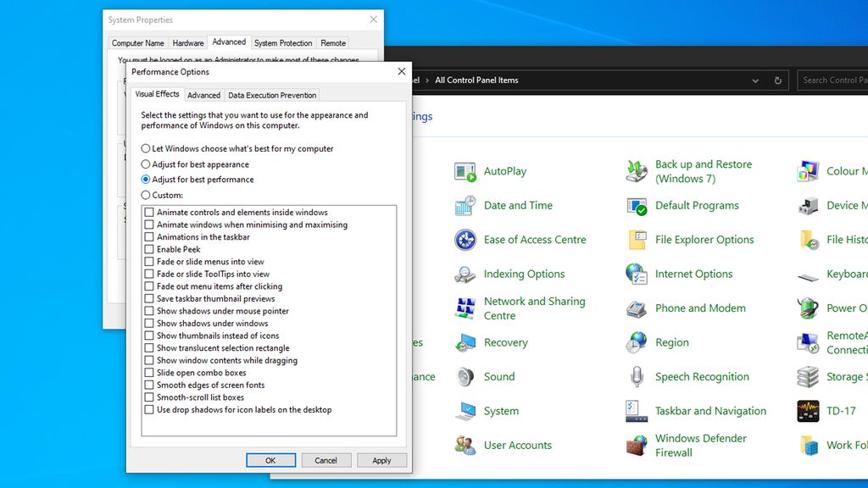868x488 pixels.
Task: Enable Show shadows under mouse pointer
Action: 149,311
